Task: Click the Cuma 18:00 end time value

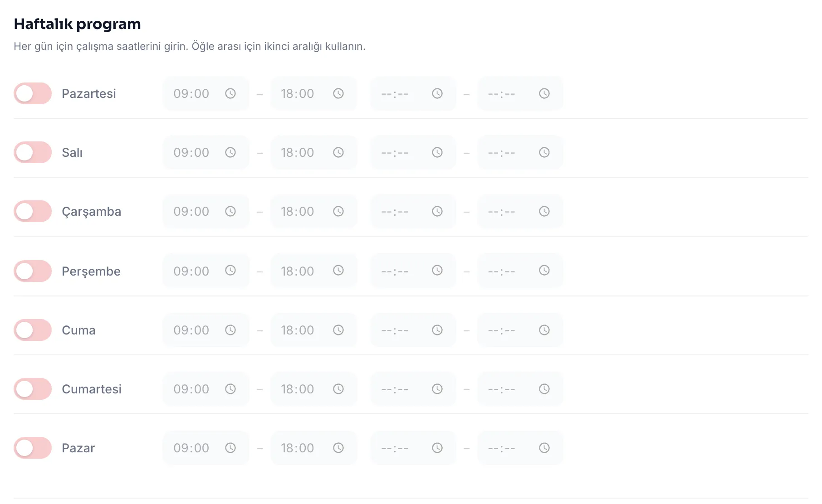Action: (x=298, y=330)
